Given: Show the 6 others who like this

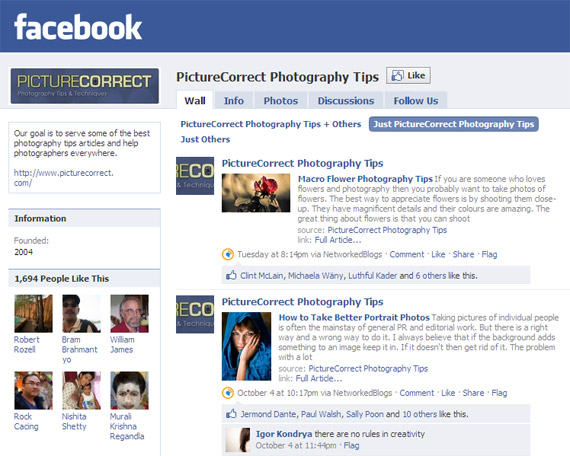Looking at the screenshot, I should (x=431, y=276).
